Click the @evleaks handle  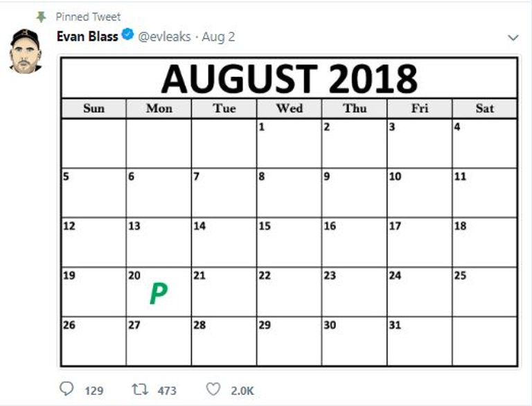tap(164, 37)
